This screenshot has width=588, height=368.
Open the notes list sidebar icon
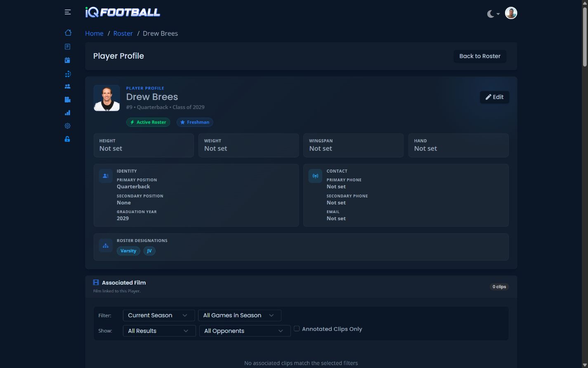68,47
